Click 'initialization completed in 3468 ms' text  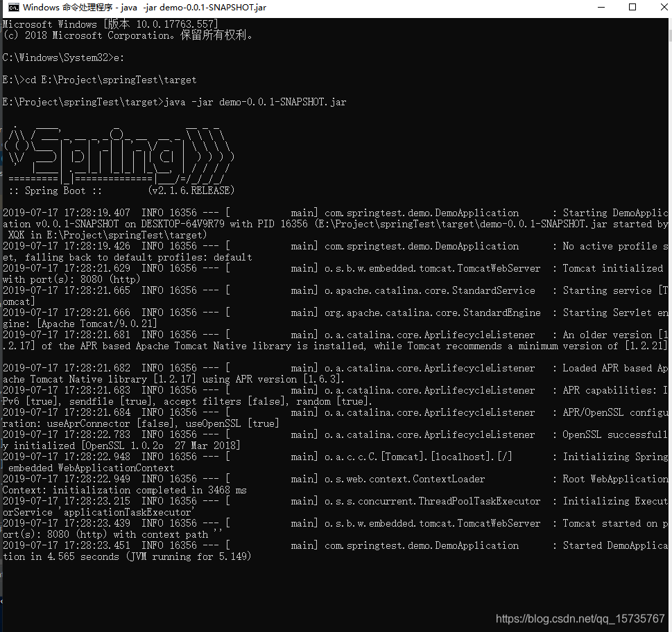click(150, 490)
